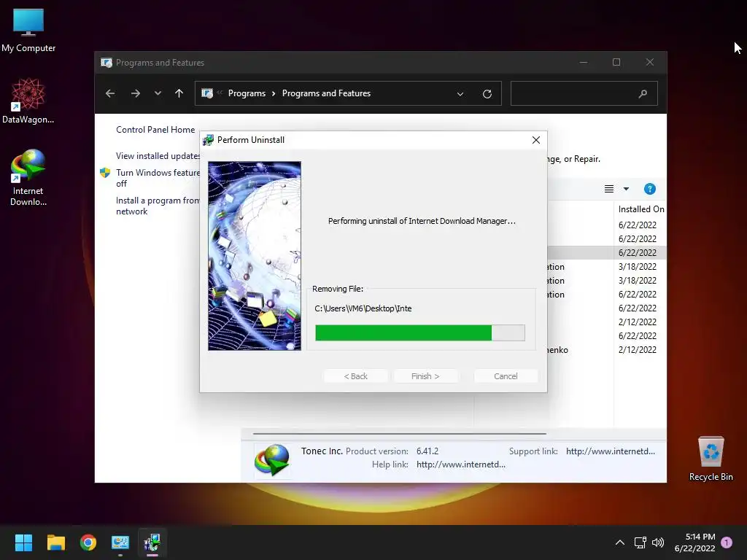Expand the address bar history dropdown
The width and height of the screenshot is (747, 560).
click(460, 94)
